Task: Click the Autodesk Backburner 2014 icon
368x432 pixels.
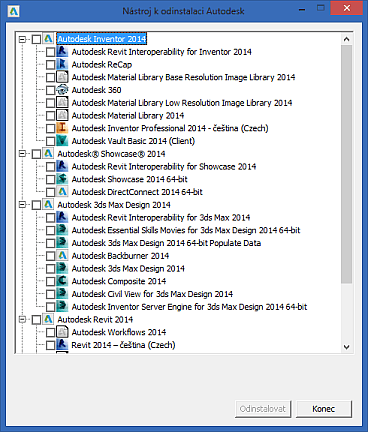Action: pyautogui.click(x=62, y=256)
